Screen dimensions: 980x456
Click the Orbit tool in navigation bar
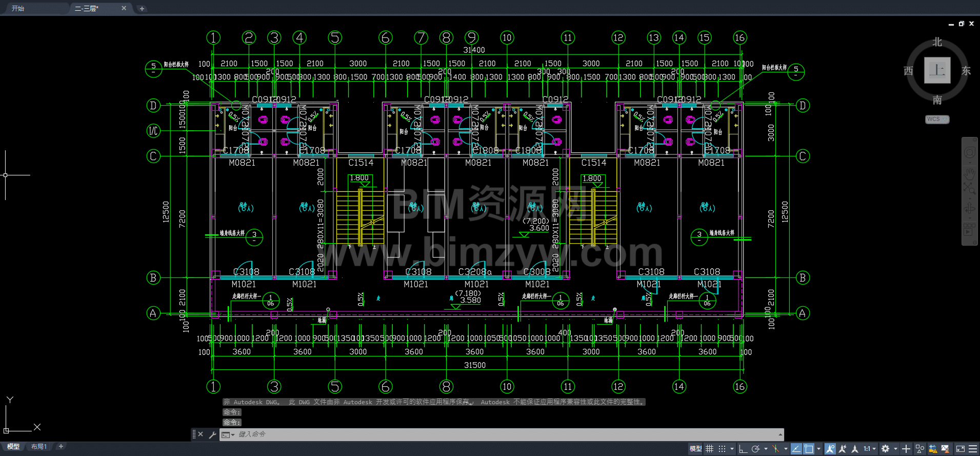(969, 208)
